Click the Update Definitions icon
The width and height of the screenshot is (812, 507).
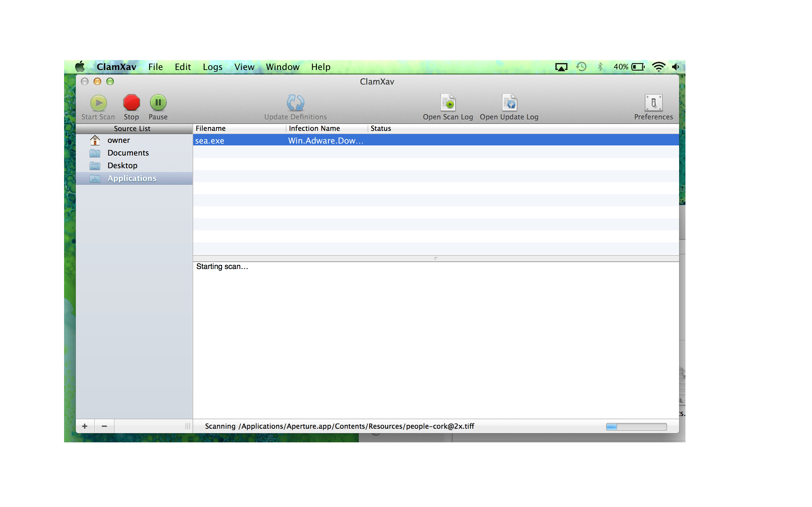295,103
